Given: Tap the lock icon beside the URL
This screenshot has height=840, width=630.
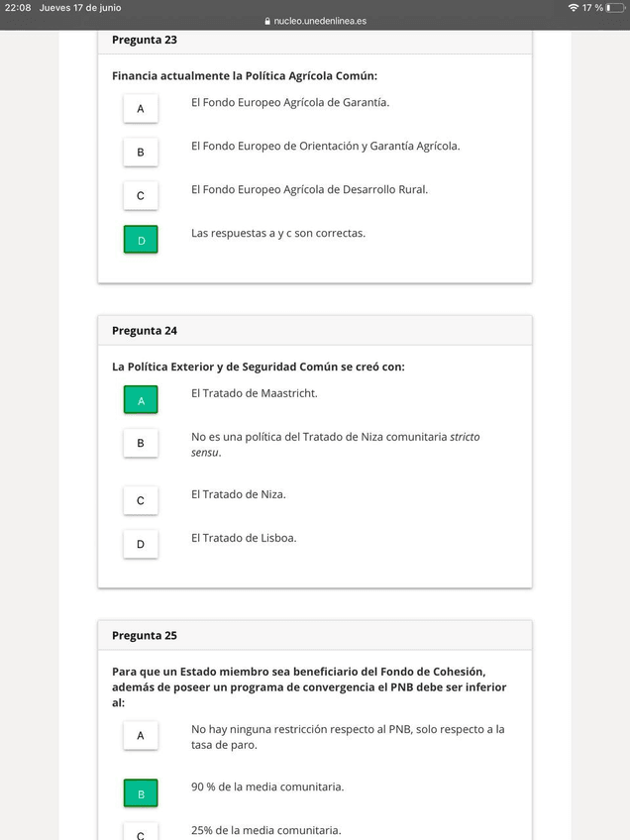Looking at the screenshot, I should (x=265, y=21).
